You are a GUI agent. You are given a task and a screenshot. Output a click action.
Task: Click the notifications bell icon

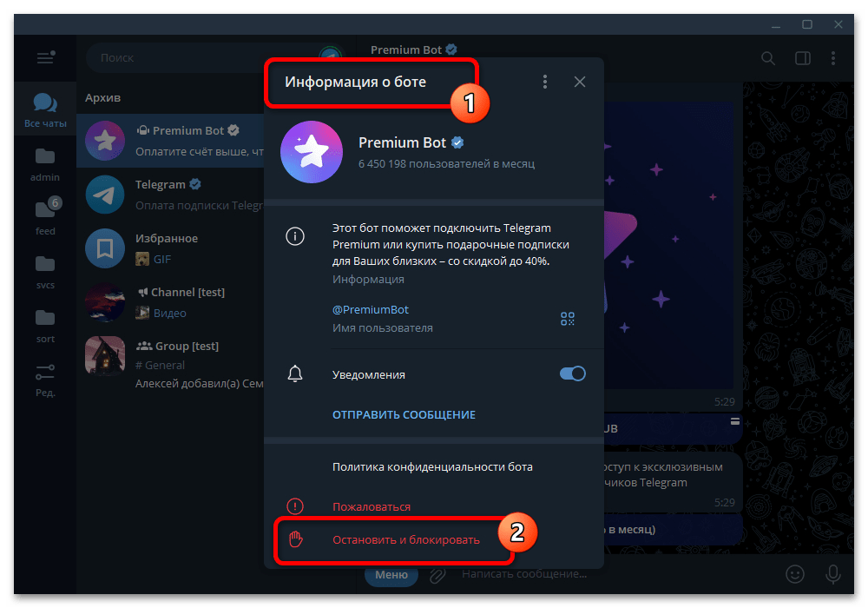coord(295,374)
